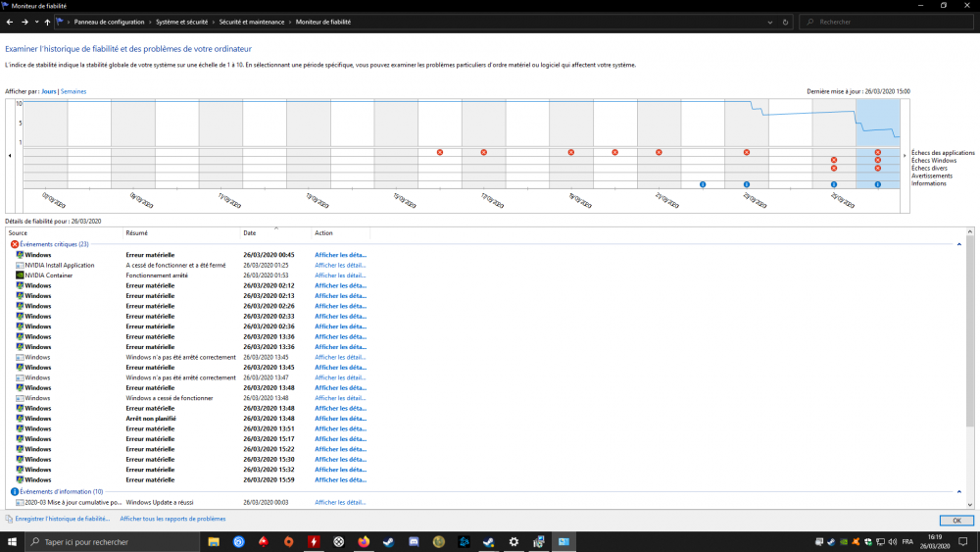Go back with the navigation back arrow

point(10,22)
